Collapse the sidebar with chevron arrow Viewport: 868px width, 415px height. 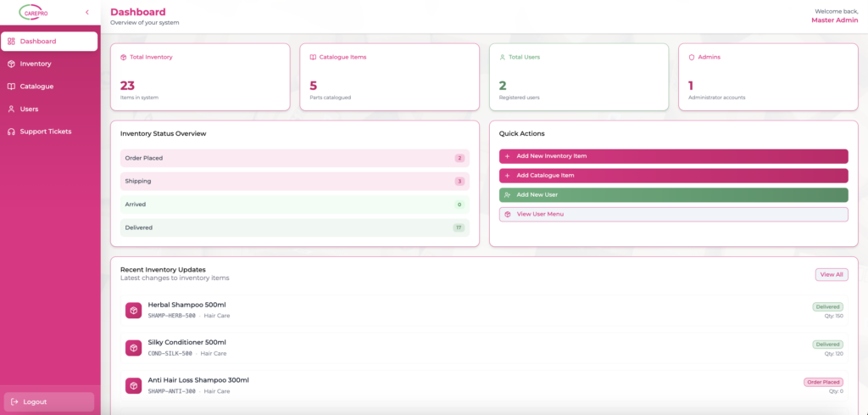[x=87, y=12]
